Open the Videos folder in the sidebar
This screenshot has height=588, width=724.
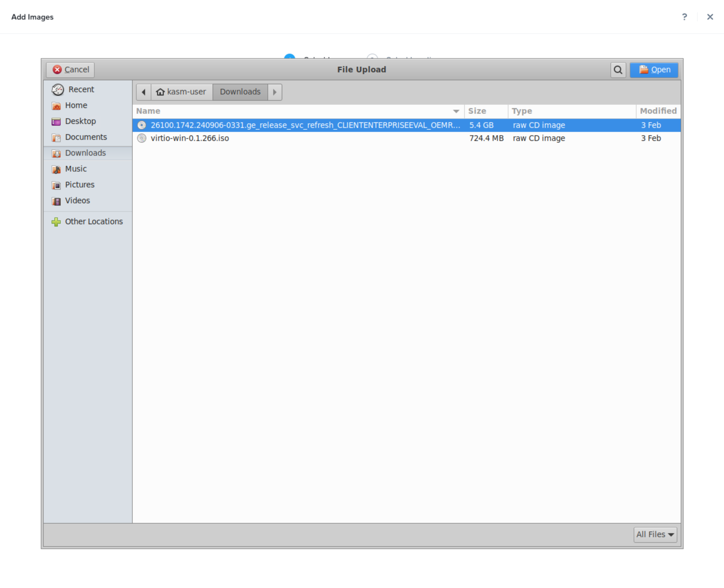pos(77,200)
